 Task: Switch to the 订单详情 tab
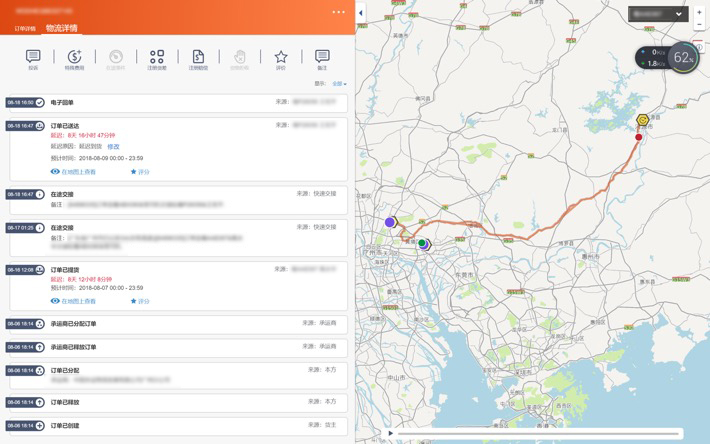pyautogui.click(x=25, y=29)
